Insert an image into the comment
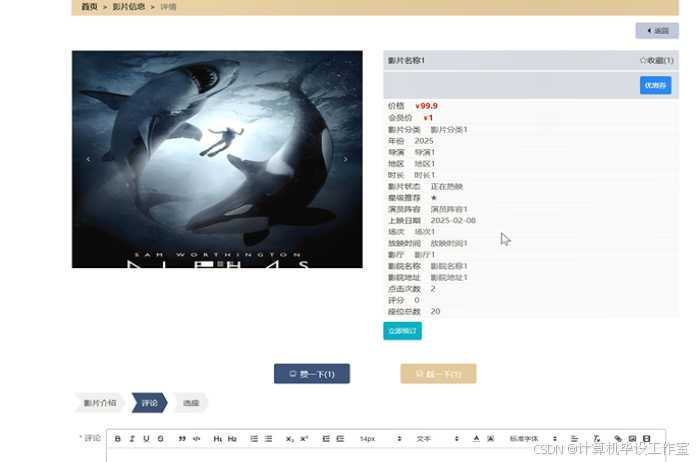The width and height of the screenshot is (700, 462). pos(632,439)
